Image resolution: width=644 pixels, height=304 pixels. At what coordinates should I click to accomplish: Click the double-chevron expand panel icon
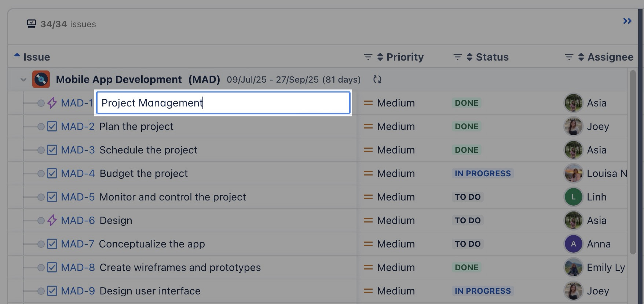click(627, 21)
